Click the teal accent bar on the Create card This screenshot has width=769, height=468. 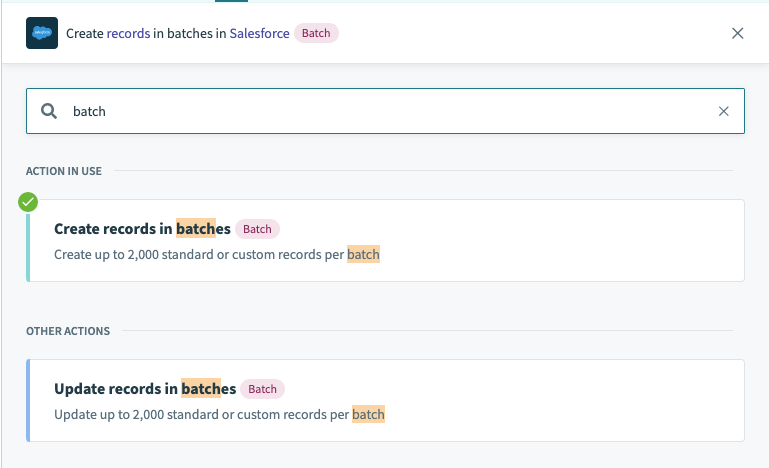pos(28,241)
